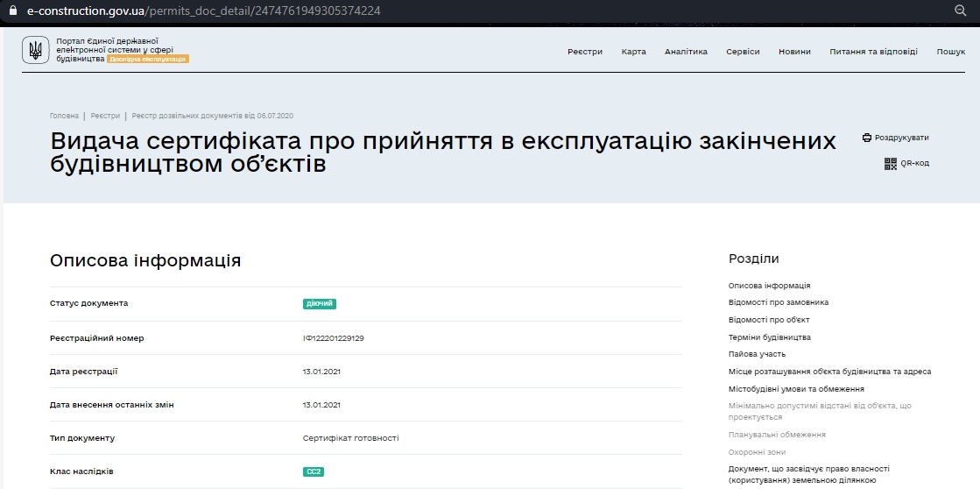Click the діючий status badge
This screenshot has height=489, width=980.
point(320,304)
